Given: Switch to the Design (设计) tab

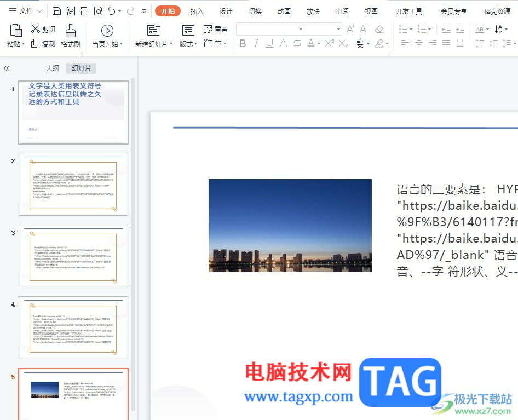Looking at the screenshot, I should 226,11.
